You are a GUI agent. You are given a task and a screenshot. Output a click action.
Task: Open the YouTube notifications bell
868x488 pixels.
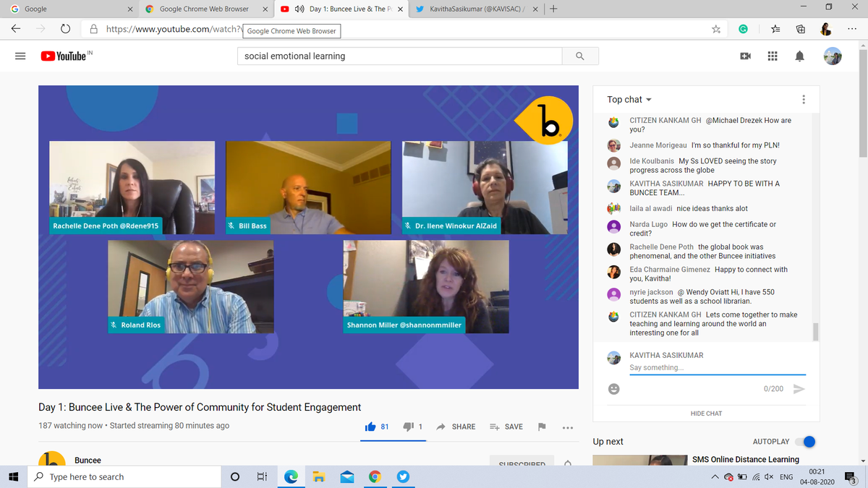click(x=800, y=56)
